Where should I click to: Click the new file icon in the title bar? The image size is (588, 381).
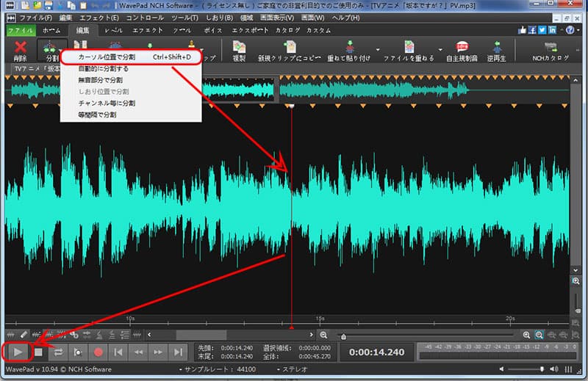click(x=25, y=5)
